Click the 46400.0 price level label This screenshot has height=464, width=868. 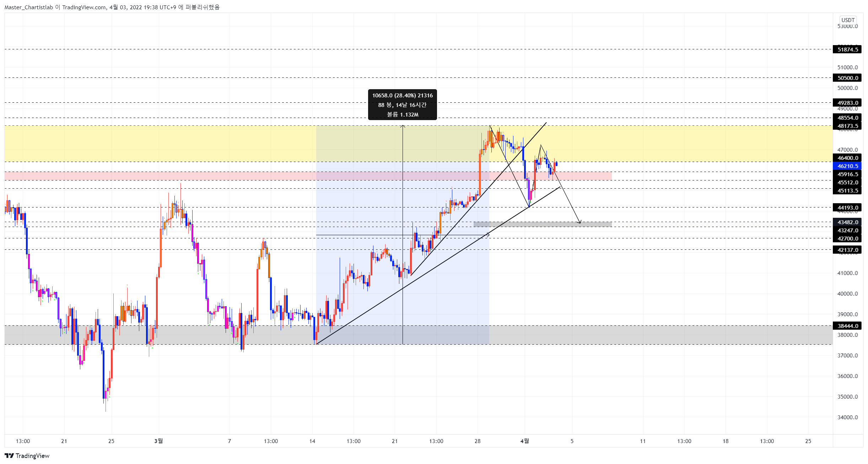point(847,158)
